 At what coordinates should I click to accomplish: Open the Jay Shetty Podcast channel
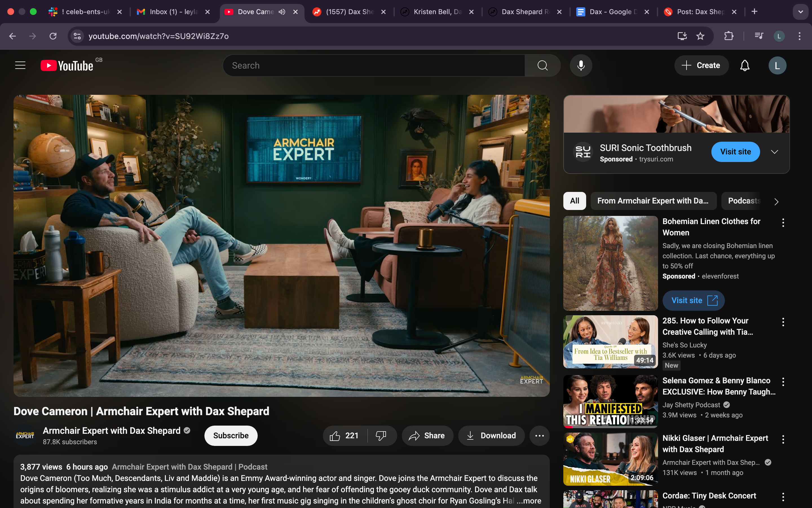coord(691,405)
